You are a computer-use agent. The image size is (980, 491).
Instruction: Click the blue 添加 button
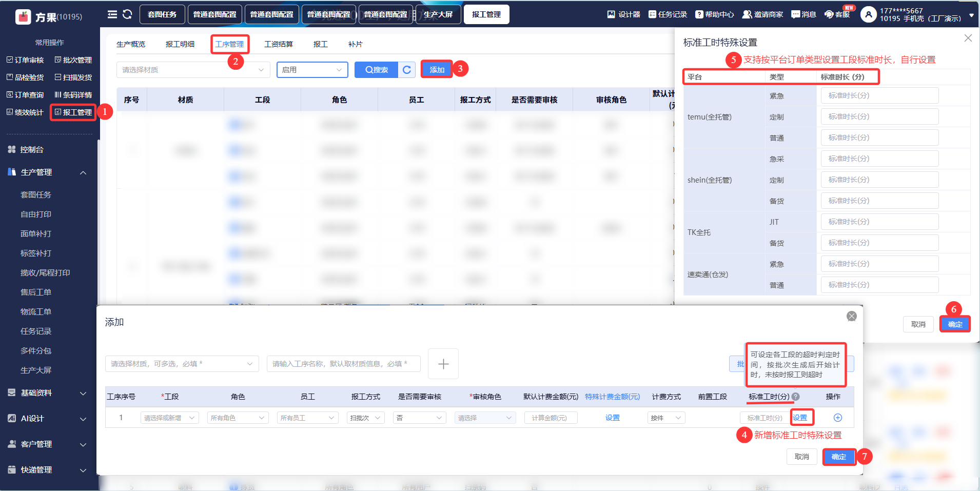tap(437, 70)
